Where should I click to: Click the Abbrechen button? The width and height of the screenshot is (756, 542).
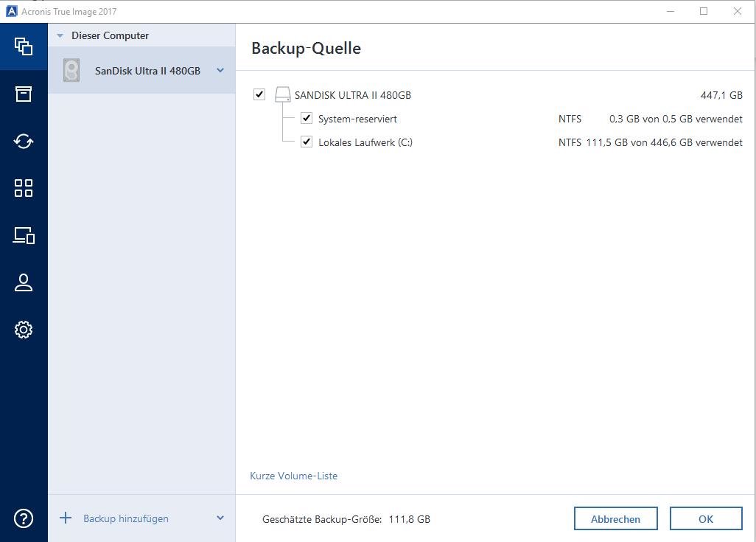click(x=616, y=519)
